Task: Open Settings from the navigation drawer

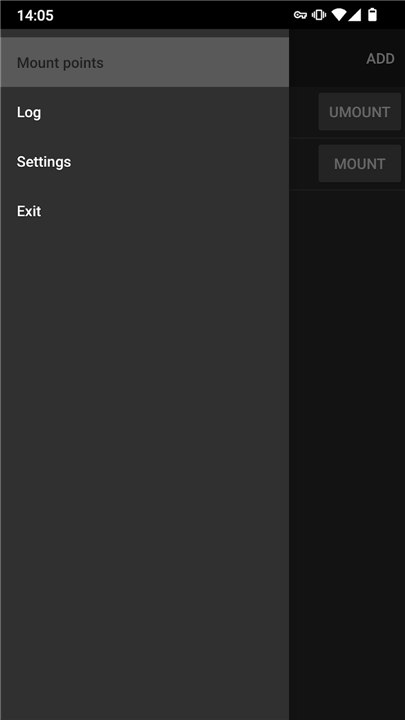Action: [x=144, y=162]
